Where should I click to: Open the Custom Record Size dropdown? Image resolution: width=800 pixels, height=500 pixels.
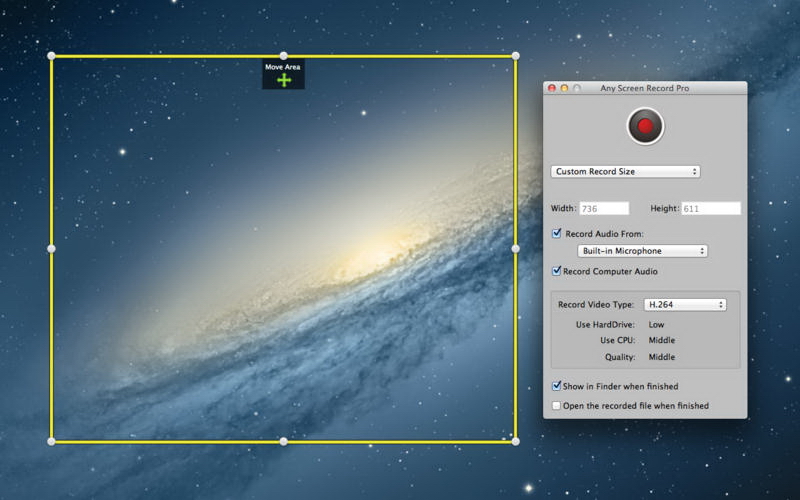(x=625, y=172)
